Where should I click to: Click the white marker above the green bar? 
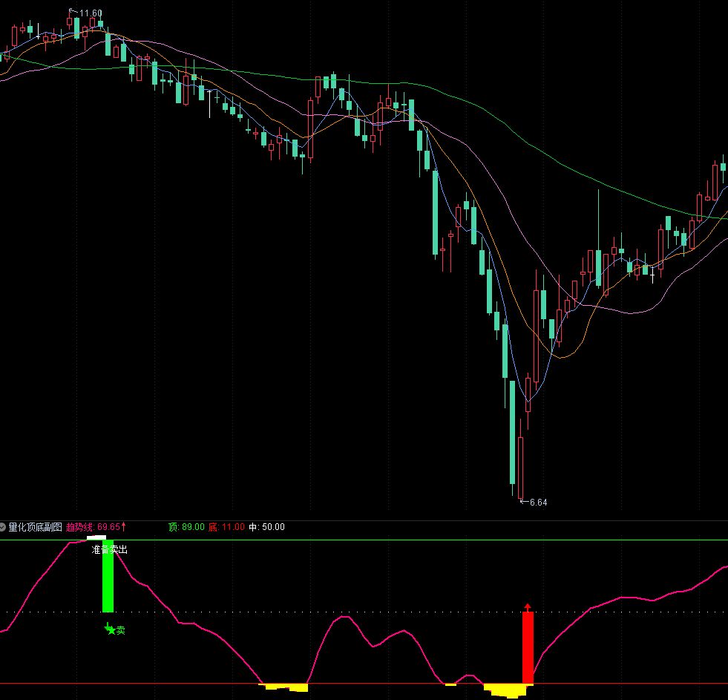pyautogui.click(x=96, y=537)
